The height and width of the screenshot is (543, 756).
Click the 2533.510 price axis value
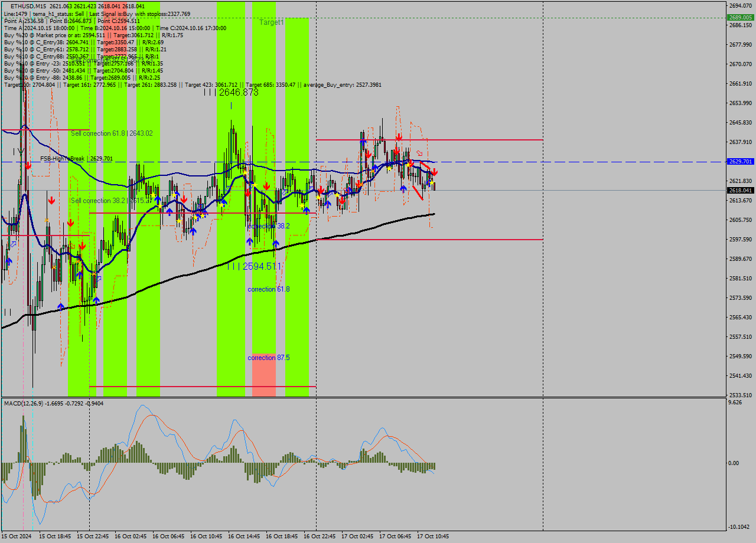[x=740, y=395]
